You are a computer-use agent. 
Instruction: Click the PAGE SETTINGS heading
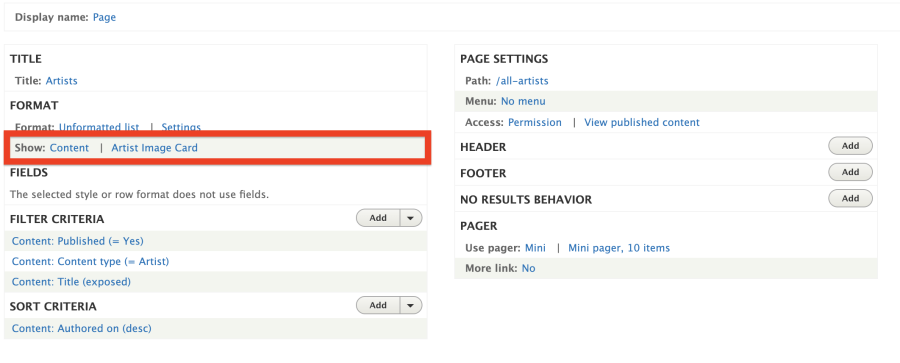pyautogui.click(x=504, y=59)
